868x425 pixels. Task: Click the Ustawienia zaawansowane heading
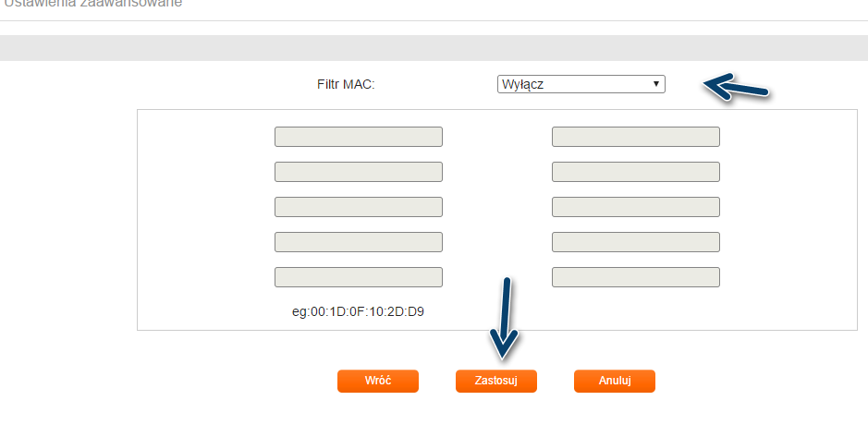tap(92, 4)
